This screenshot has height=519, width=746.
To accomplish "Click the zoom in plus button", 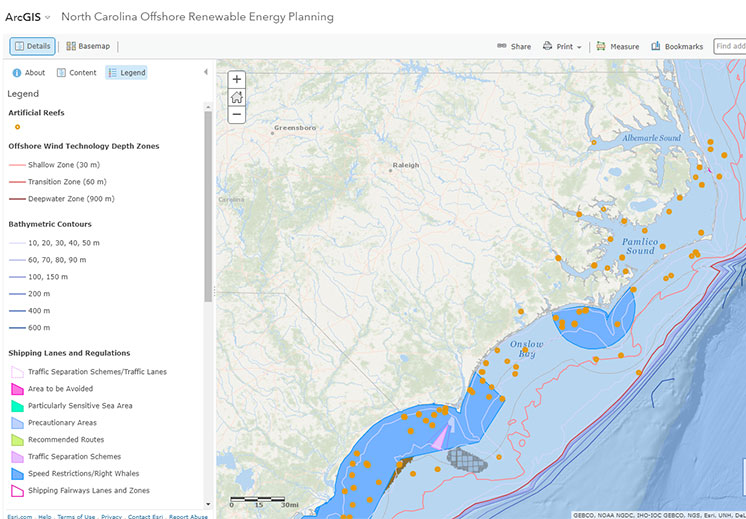I will click(236, 79).
